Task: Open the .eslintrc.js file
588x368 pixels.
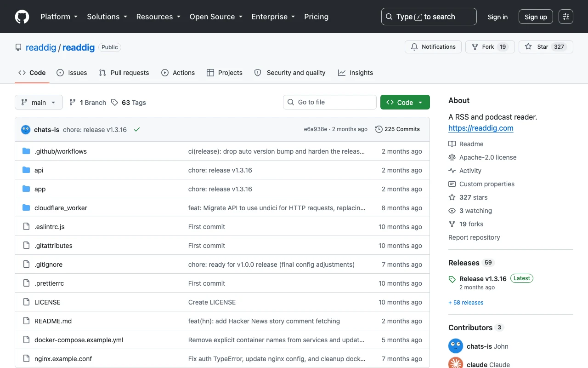Action: coord(50,227)
